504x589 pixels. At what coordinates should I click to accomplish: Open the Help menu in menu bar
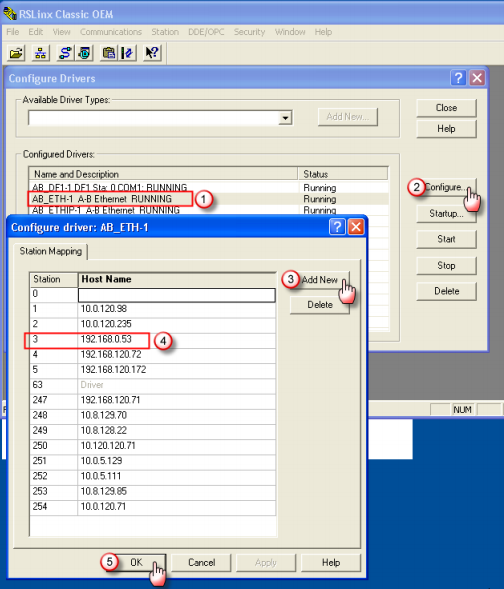click(323, 32)
